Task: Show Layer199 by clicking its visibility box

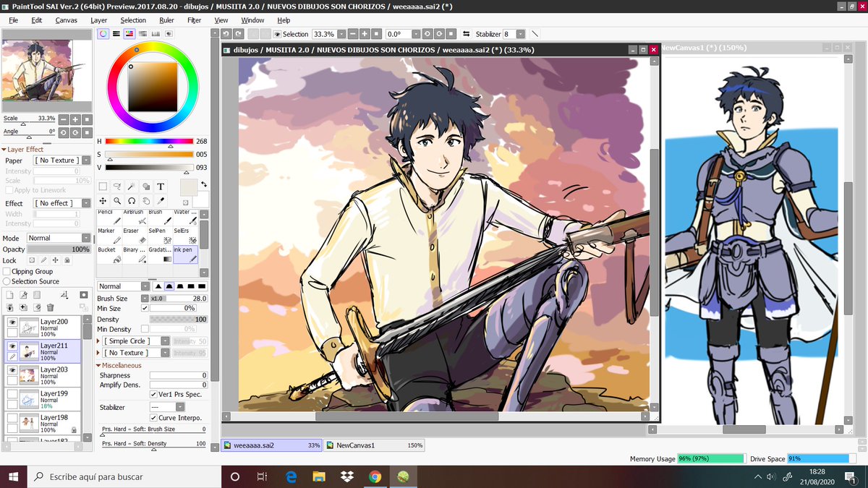Action: [12, 394]
